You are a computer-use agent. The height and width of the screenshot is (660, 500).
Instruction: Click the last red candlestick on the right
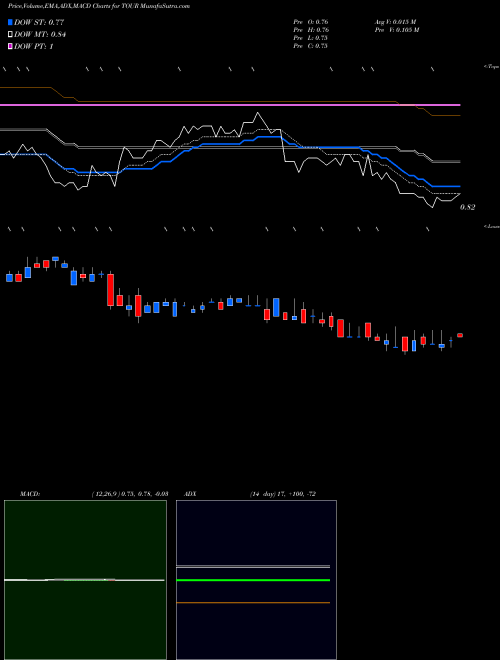pyautogui.click(x=460, y=335)
